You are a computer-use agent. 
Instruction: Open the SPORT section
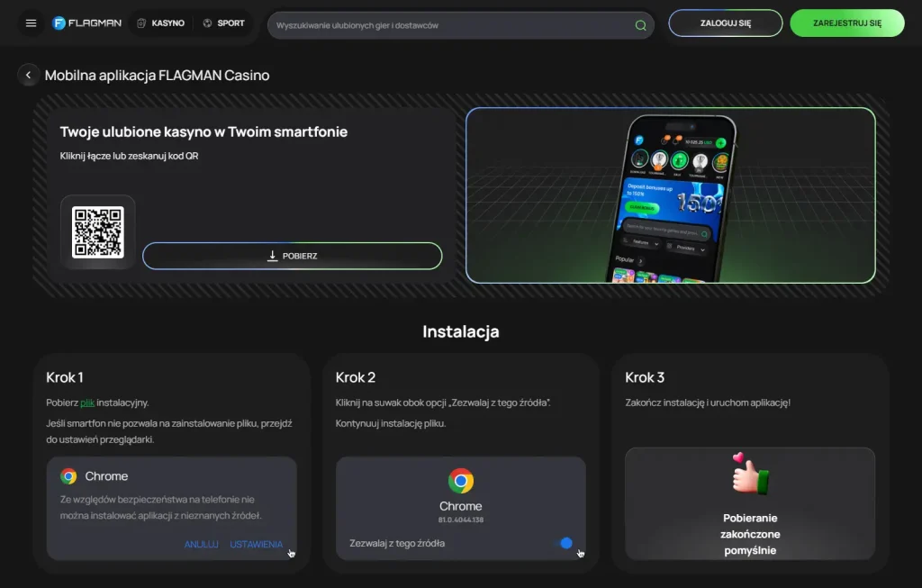[x=223, y=23]
